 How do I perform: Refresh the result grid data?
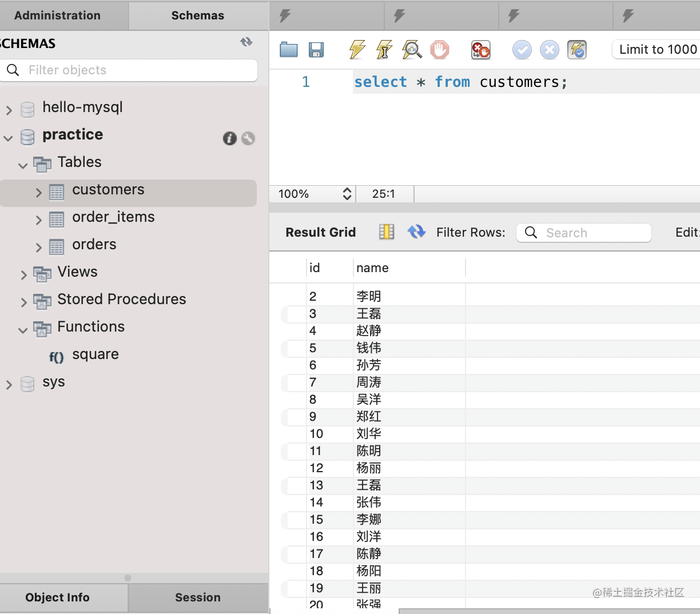[416, 232]
